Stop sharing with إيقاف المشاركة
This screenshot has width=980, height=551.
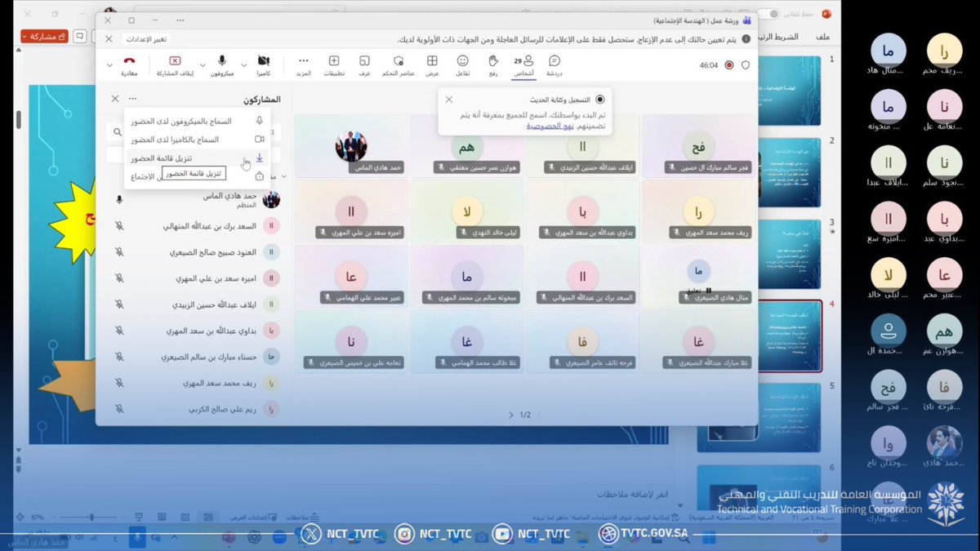(175, 65)
